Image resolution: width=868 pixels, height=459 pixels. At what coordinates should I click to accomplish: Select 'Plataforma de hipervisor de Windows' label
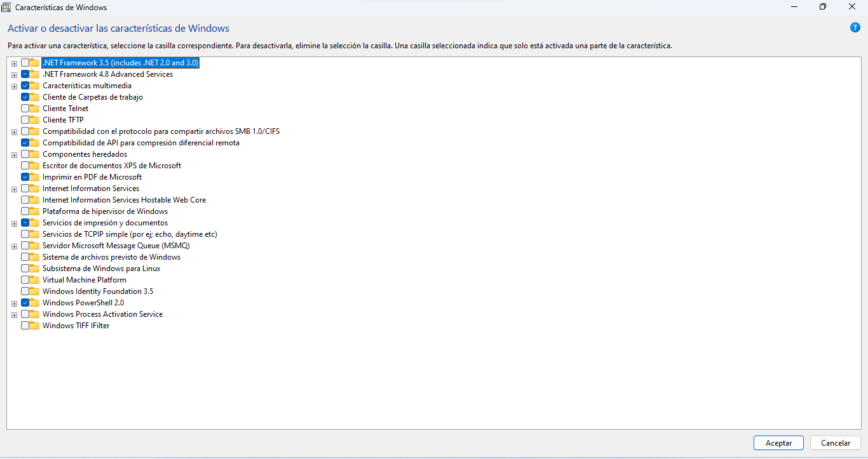click(105, 211)
